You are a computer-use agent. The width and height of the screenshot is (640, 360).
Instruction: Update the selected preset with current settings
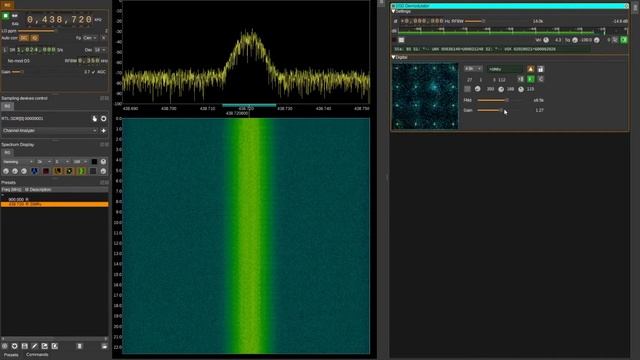pos(15,346)
